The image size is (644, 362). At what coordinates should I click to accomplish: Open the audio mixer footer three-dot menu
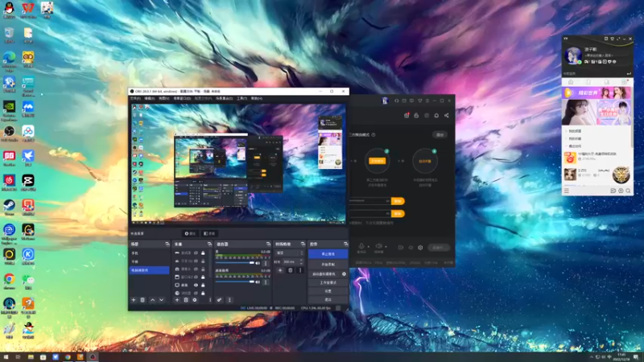(x=229, y=300)
